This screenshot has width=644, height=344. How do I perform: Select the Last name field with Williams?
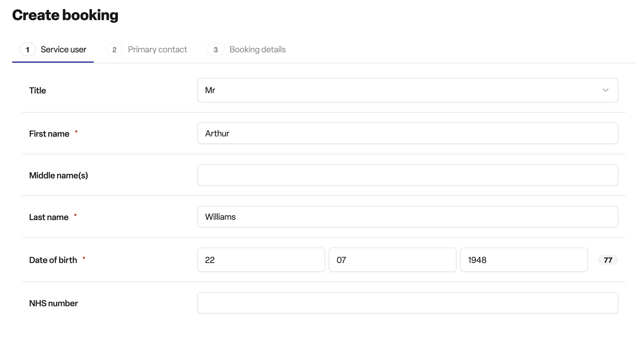pyautogui.click(x=408, y=217)
